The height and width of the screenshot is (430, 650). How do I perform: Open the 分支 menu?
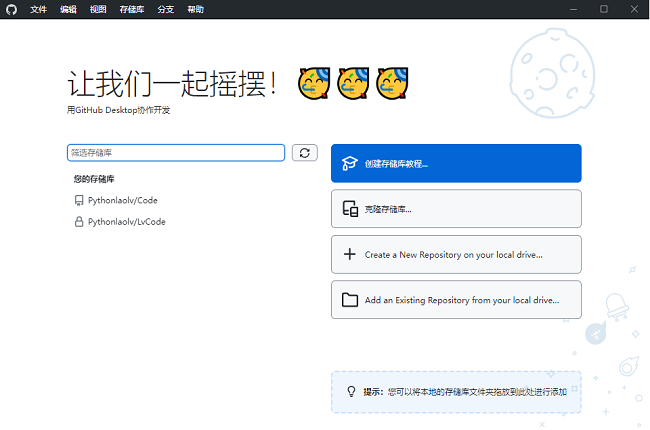[x=165, y=9]
